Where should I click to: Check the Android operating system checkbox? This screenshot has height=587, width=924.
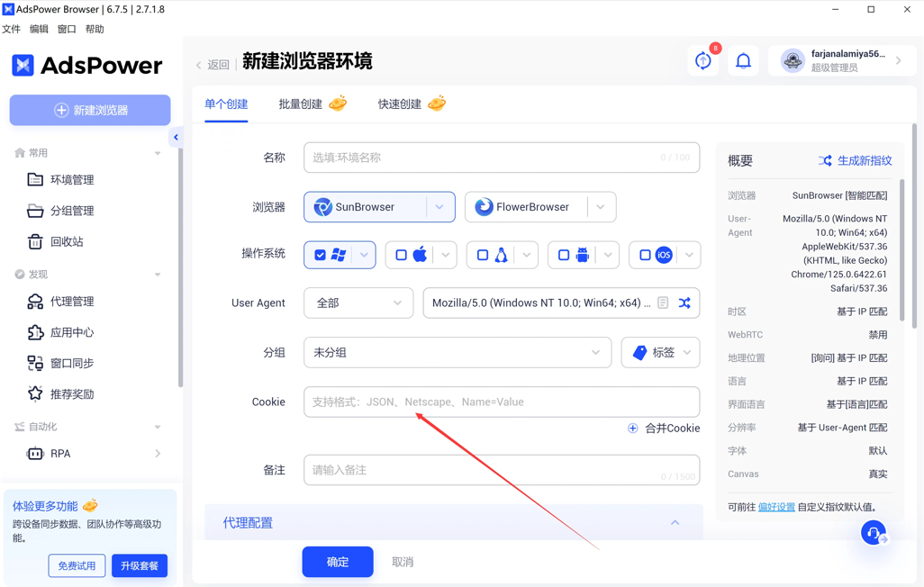[x=564, y=255]
